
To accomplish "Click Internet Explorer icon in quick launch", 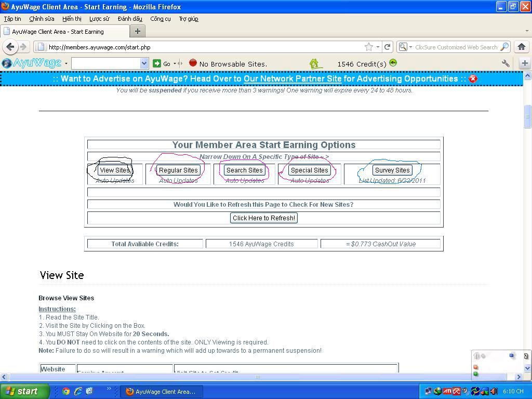I will (78, 391).
